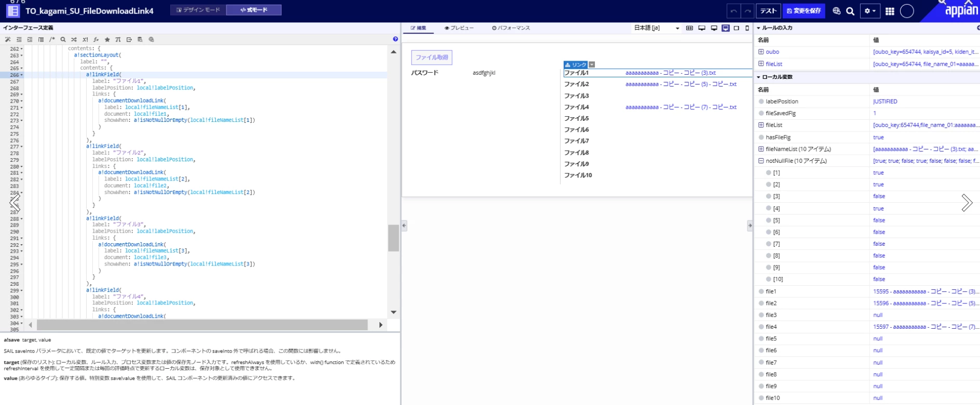
Task: Click the shuffle arrows toolbar icon
Action: 74,39
